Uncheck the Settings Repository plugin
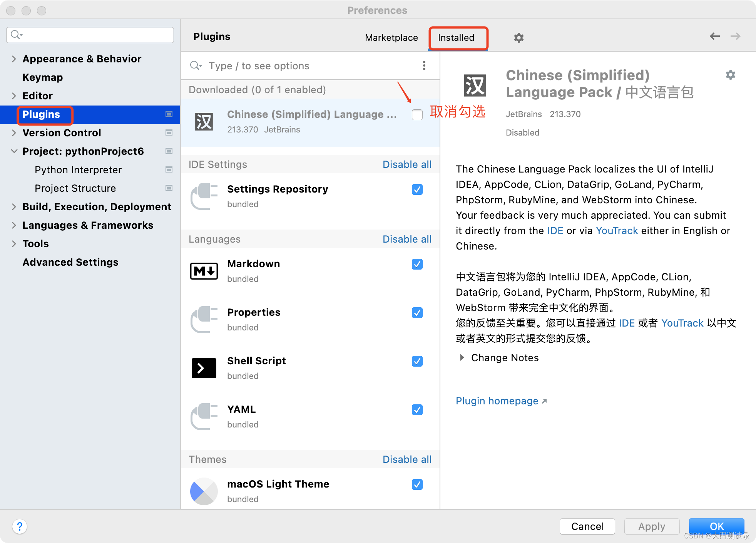This screenshot has height=543, width=756. pyautogui.click(x=417, y=189)
